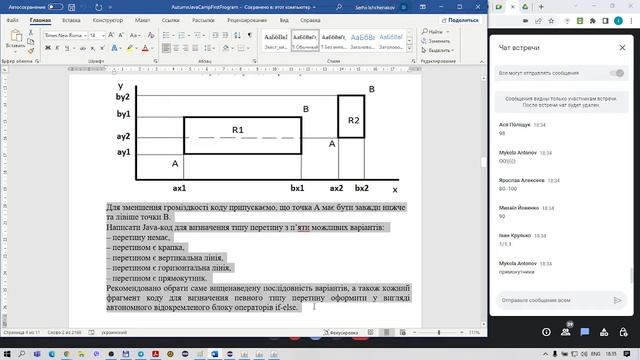Open the Выделить select dropdown
The image size is (640, 360).
pyautogui.click(x=438, y=50)
